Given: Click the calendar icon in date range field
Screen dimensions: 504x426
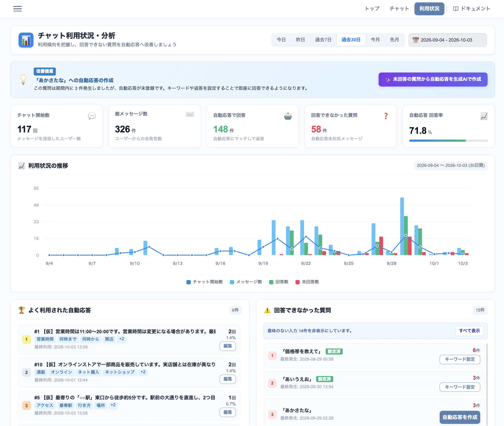Looking at the screenshot, I should 415,40.
